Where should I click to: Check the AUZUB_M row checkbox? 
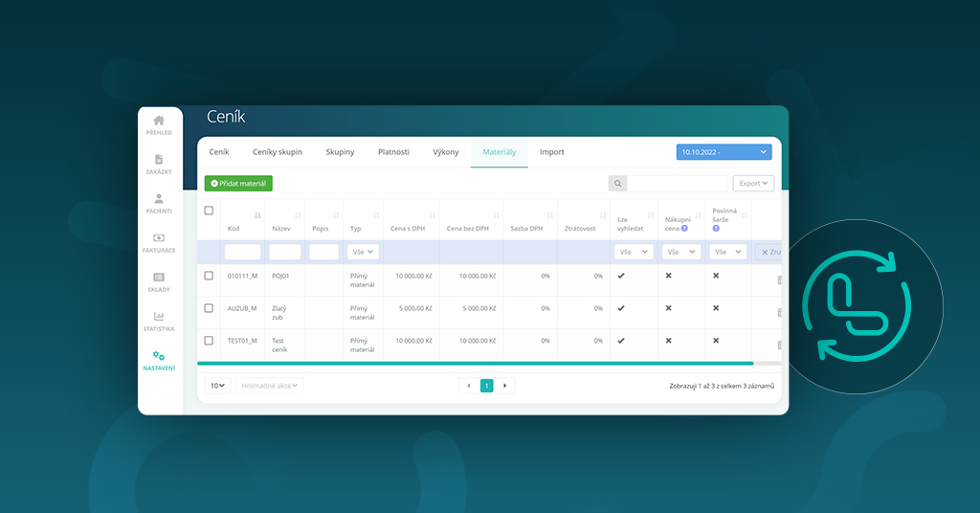[209, 308]
